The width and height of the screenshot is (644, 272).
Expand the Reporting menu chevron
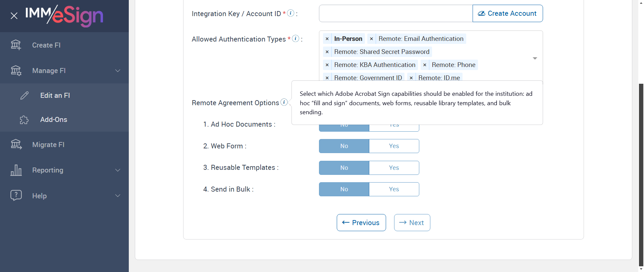coord(118,170)
